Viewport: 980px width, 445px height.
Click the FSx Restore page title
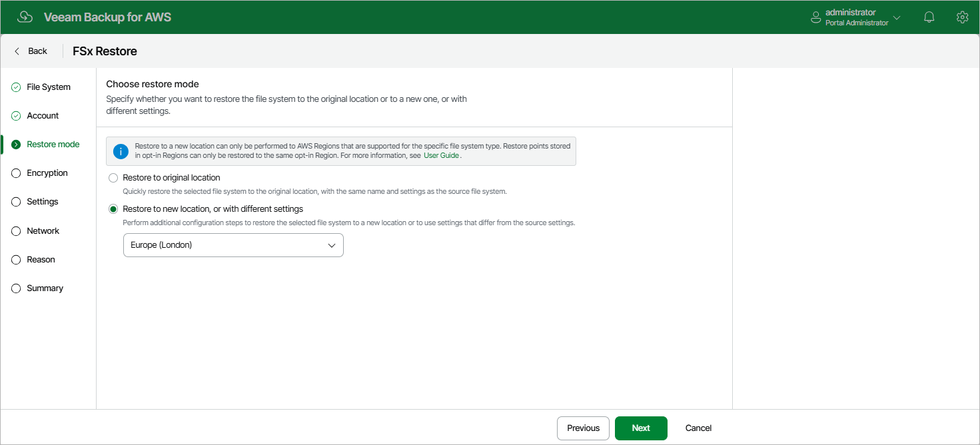[x=105, y=51]
